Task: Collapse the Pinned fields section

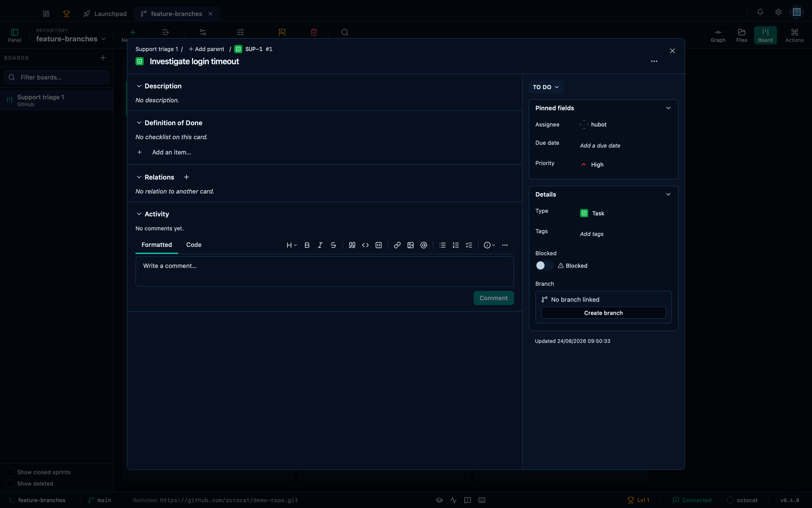Action: [x=668, y=108]
